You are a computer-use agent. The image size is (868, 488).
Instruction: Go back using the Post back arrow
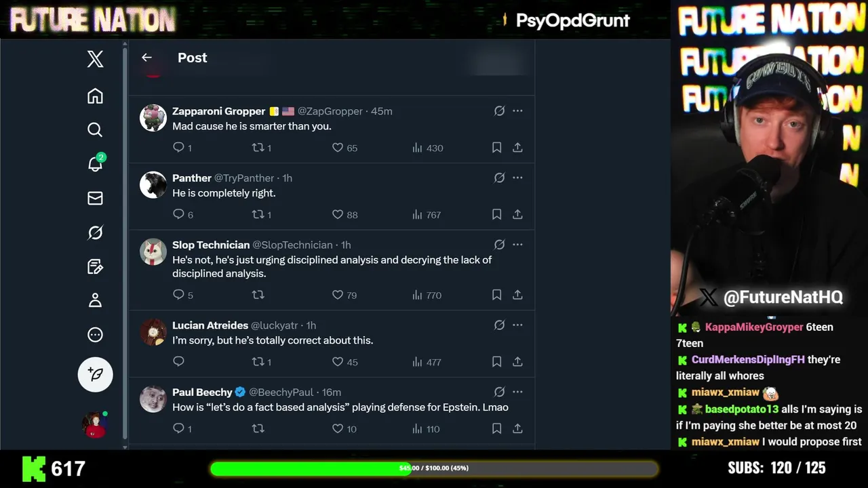146,58
